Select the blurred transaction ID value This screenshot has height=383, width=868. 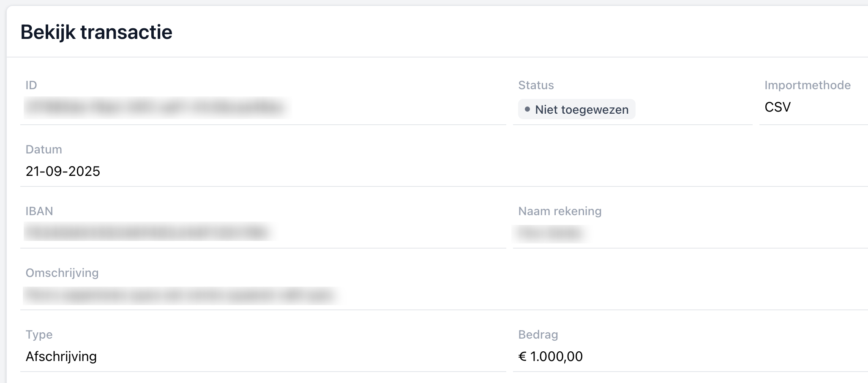click(155, 107)
